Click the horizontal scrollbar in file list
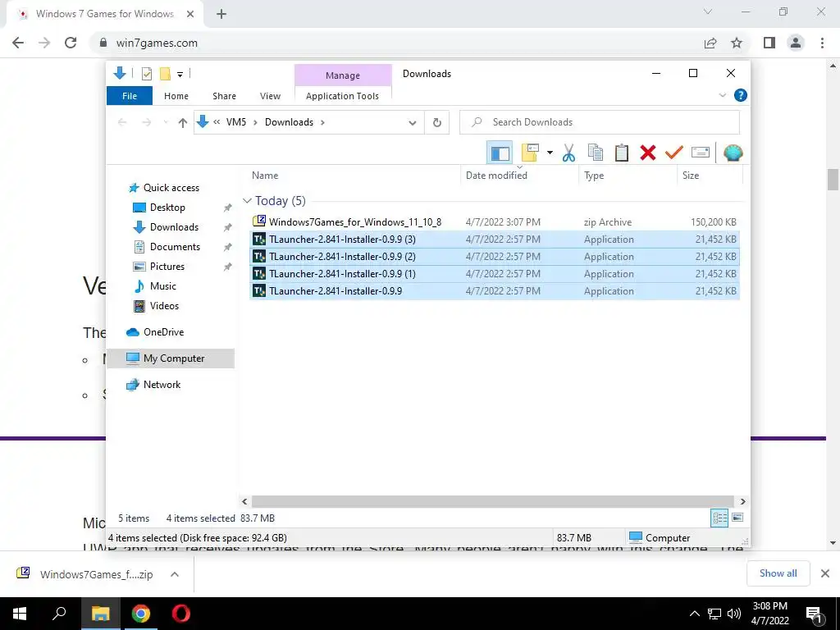 [492, 501]
